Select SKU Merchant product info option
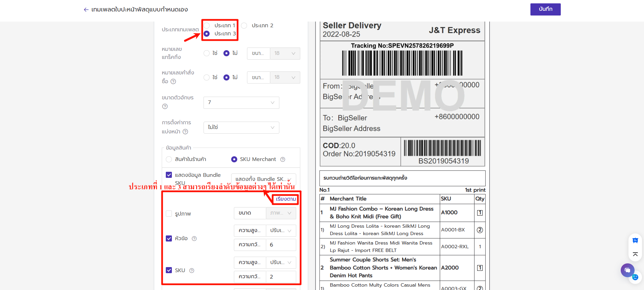Viewport: 644px width, 290px height. click(234, 159)
